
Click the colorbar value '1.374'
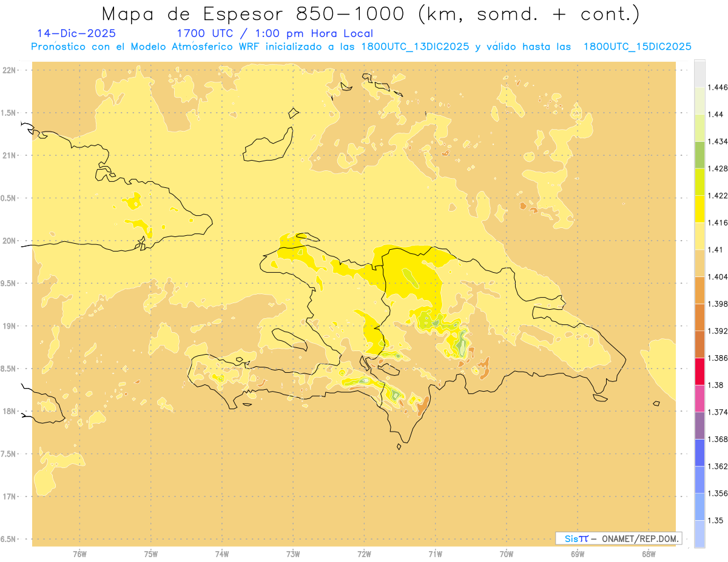click(717, 412)
